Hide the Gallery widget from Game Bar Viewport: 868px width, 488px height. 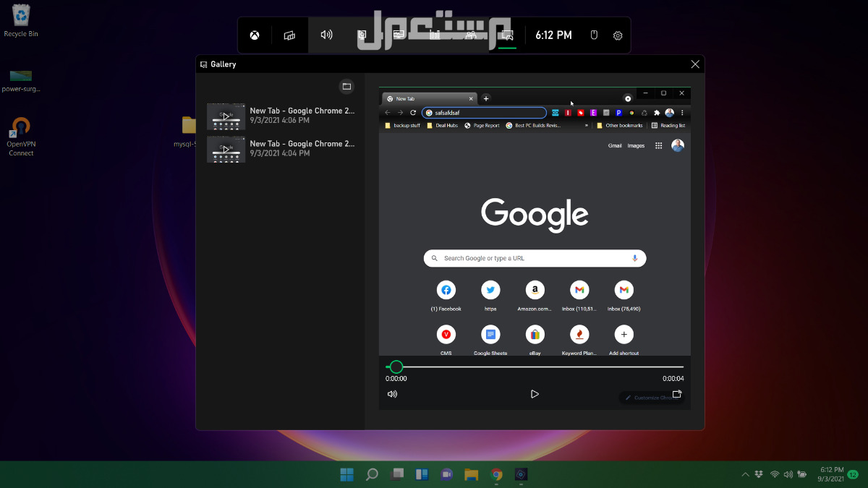(507, 35)
